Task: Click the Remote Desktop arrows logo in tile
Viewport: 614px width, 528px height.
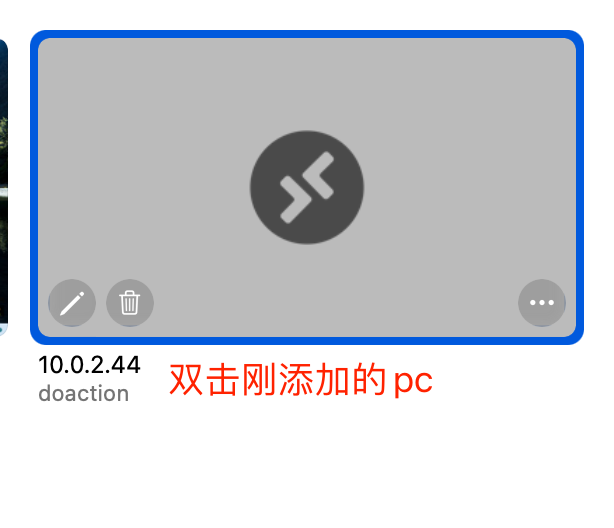Action: pyautogui.click(x=307, y=187)
